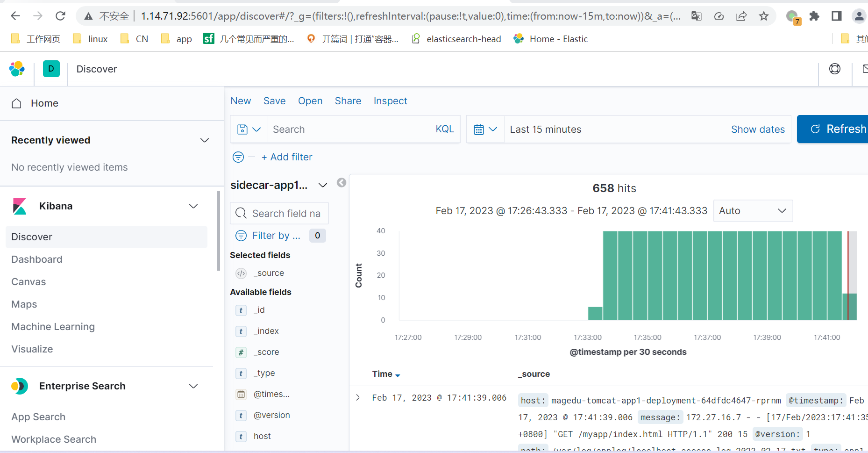Open App Search link
This screenshot has height=453, width=868.
point(38,417)
